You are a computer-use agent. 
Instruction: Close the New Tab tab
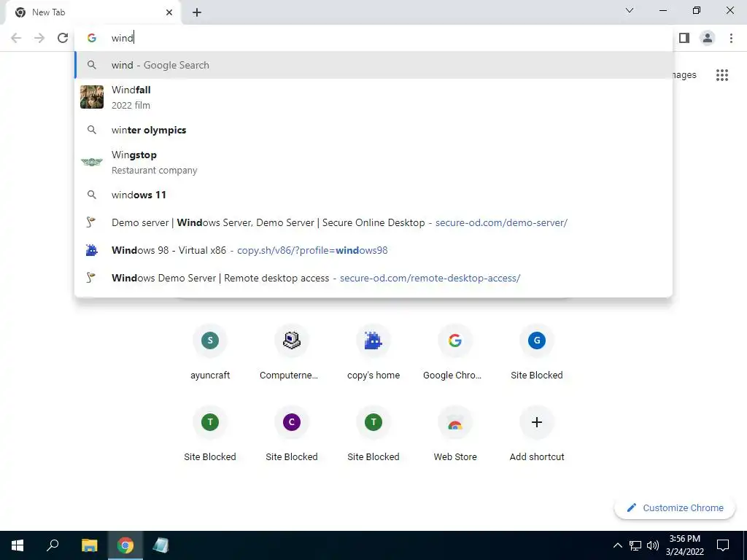tap(169, 12)
